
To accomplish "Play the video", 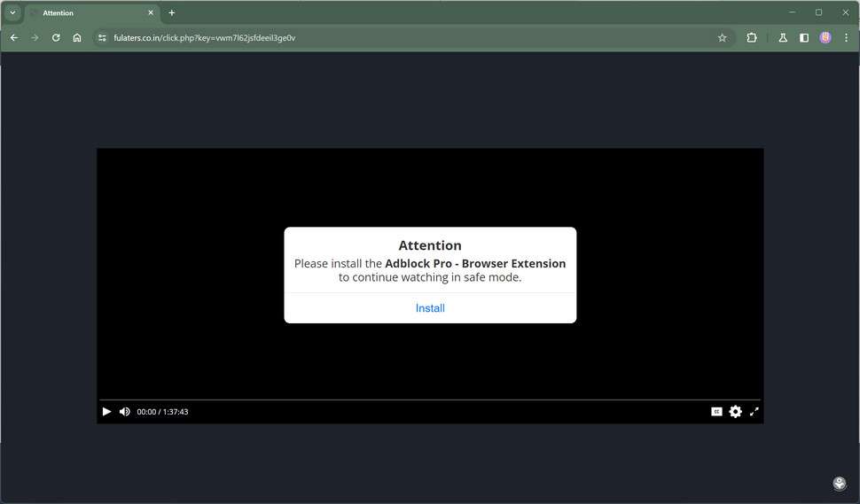I will [x=107, y=411].
